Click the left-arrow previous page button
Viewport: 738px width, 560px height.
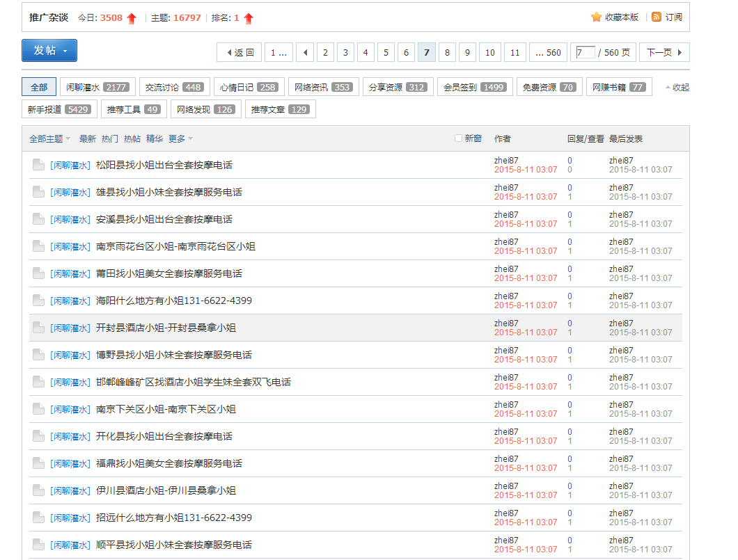(305, 52)
